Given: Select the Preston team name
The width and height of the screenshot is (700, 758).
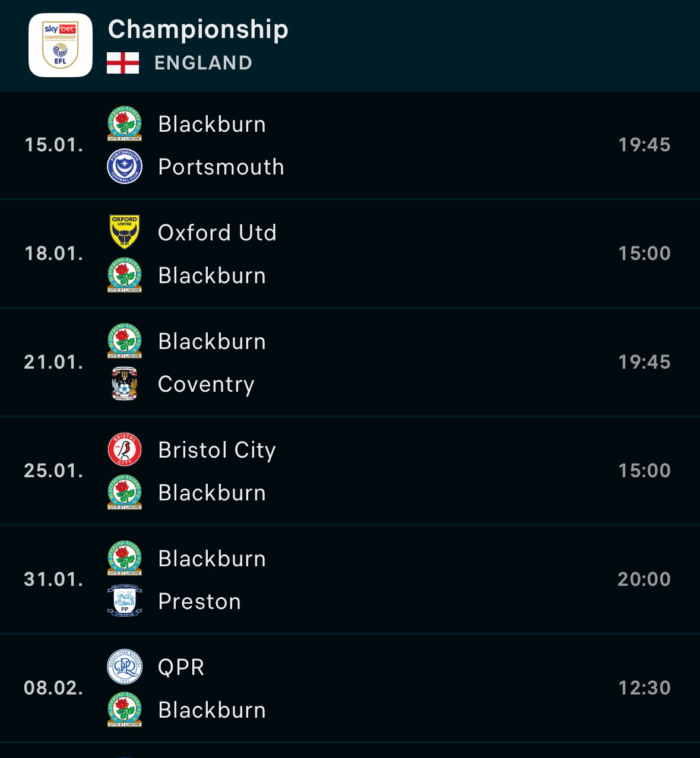Looking at the screenshot, I should click(199, 602).
